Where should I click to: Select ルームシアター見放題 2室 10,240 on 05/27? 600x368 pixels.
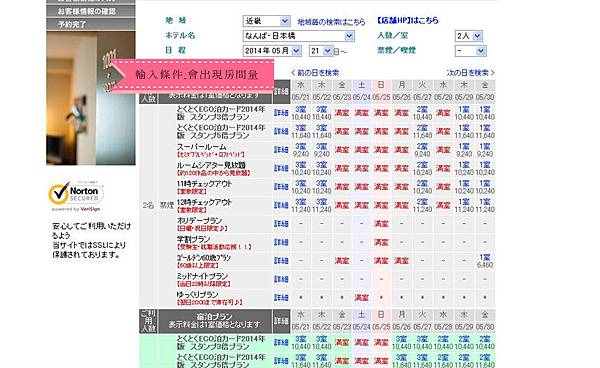422,168
